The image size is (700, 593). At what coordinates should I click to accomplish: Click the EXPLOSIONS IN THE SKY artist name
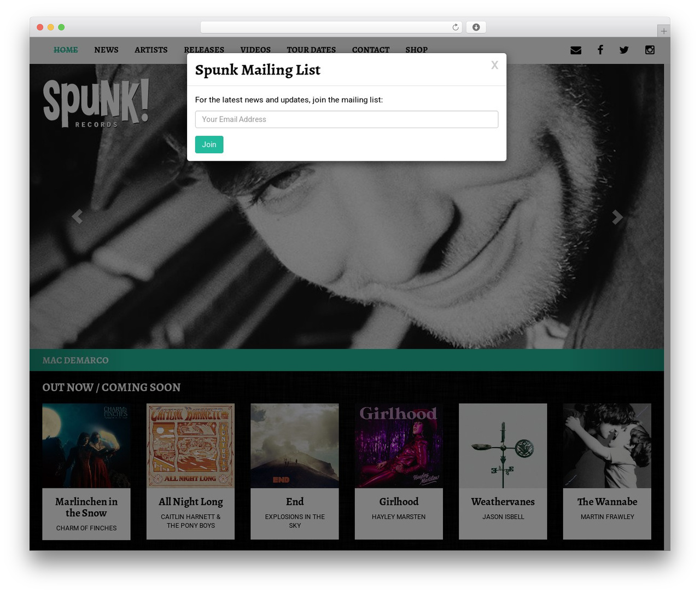coord(295,521)
